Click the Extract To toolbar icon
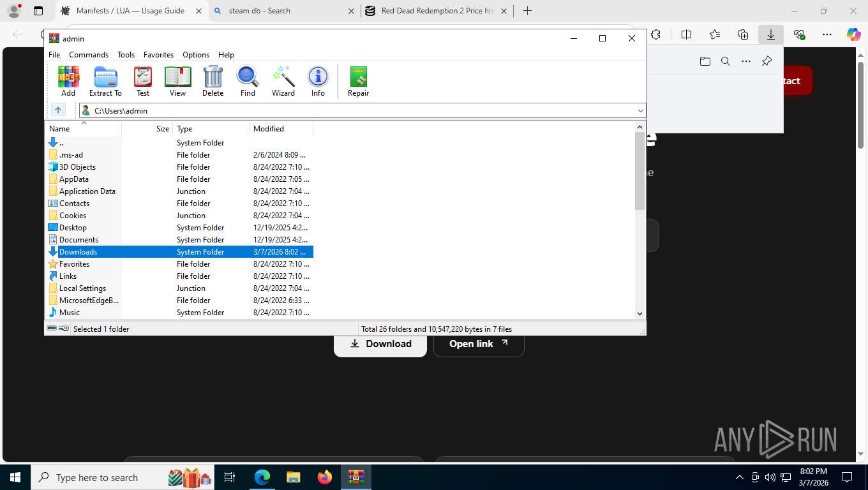Screen dimensions: 868x490 105,81
